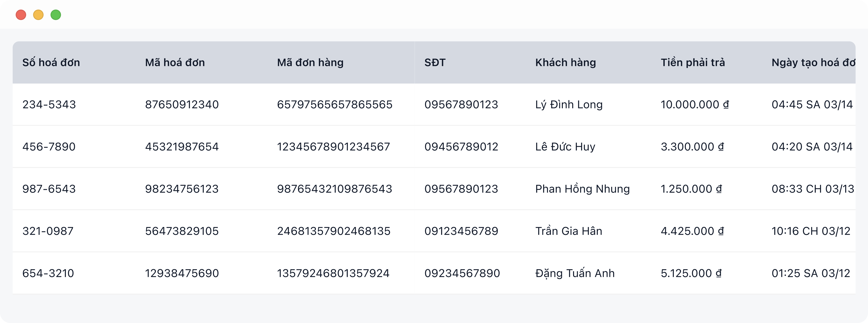Image resolution: width=868 pixels, height=323 pixels.
Task: Click invoice code 45321987654
Action: pyautogui.click(x=182, y=147)
